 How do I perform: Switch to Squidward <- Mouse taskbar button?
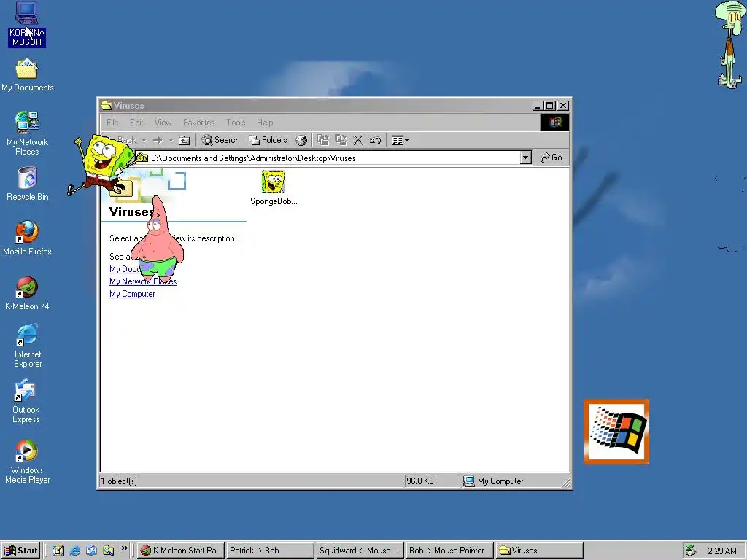pos(360,551)
